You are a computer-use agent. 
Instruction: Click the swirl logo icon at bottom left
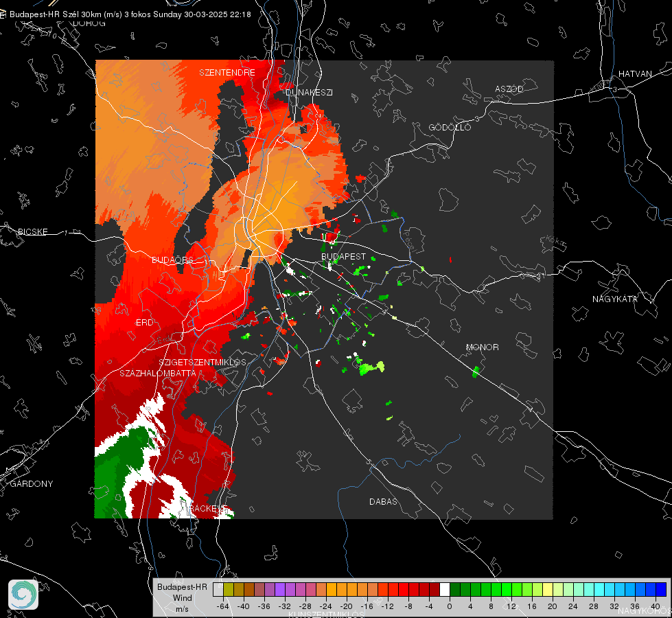[23, 595]
